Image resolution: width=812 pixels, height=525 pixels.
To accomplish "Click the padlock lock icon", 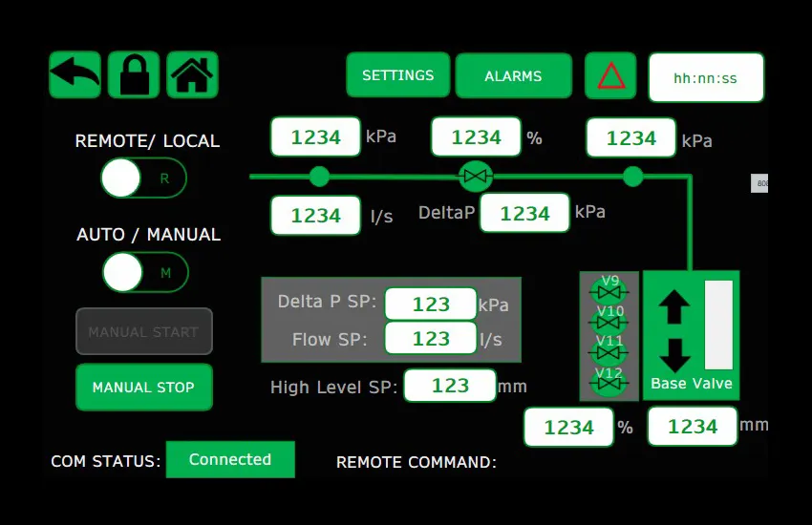I will point(134,75).
